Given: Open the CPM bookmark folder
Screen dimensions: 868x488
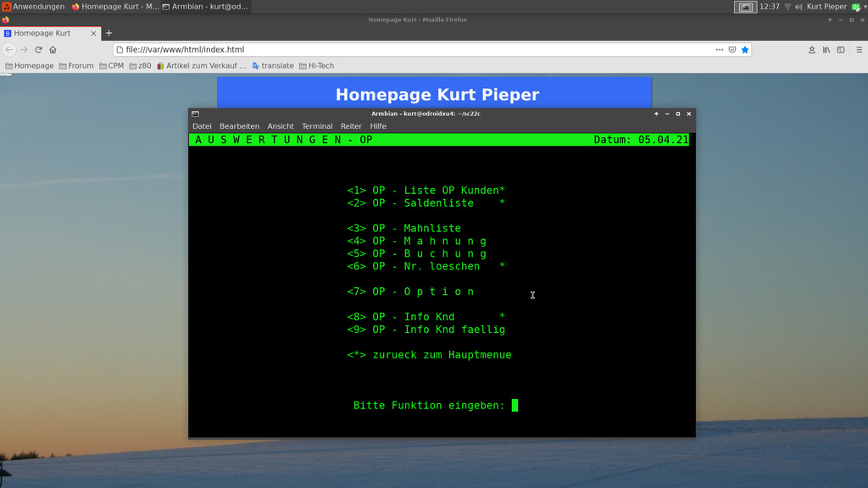Looking at the screenshot, I should (111, 66).
